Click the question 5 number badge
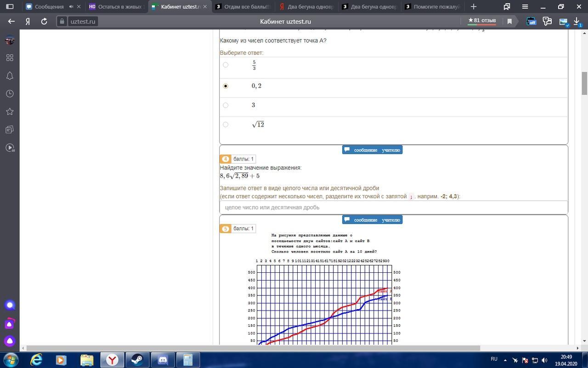 click(x=225, y=229)
